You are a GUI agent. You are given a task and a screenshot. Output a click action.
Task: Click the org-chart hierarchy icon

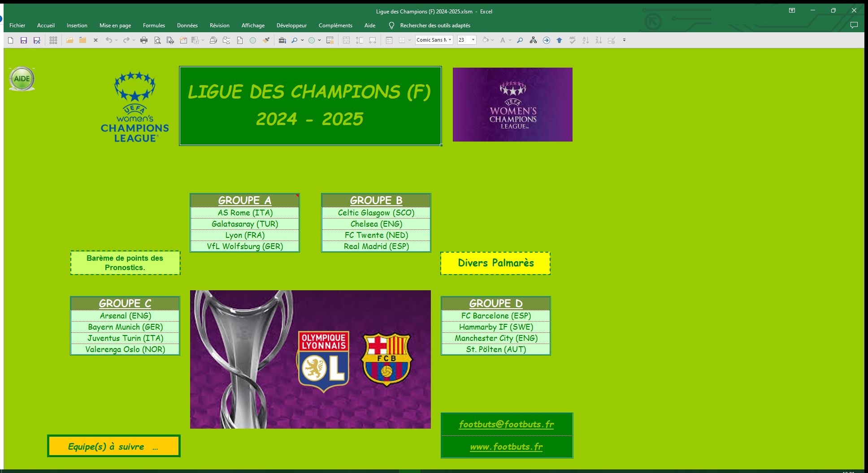(533, 40)
